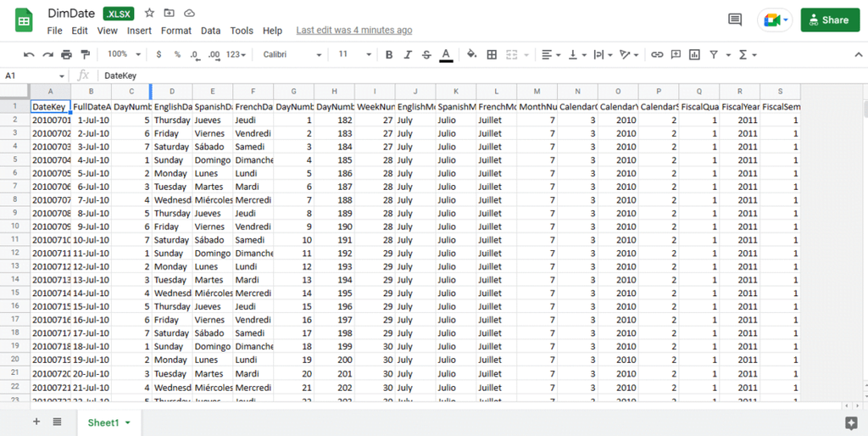Toggle Strikethrough formatting
Viewport: 868px width, 436px height.
[426, 54]
